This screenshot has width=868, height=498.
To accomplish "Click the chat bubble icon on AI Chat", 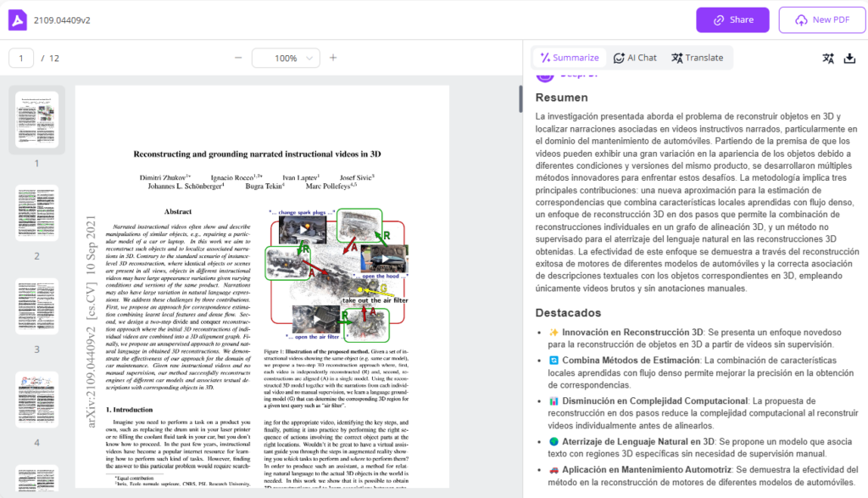I will (x=618, y=57).
